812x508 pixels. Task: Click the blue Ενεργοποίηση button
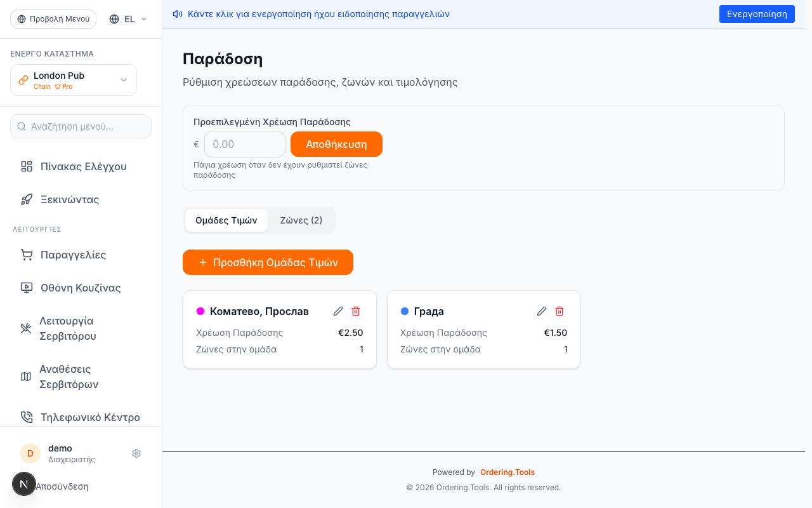tap(757, 14)
